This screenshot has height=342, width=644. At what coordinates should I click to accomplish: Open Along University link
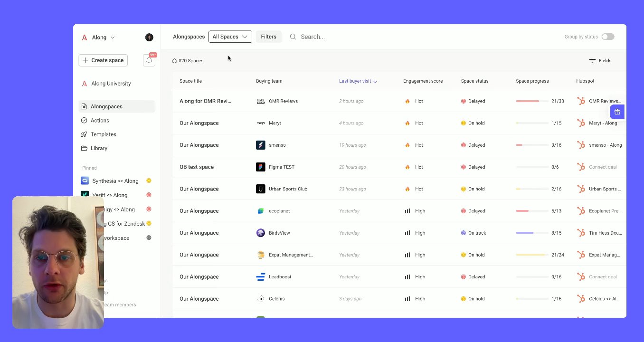[x=111, y=84]
